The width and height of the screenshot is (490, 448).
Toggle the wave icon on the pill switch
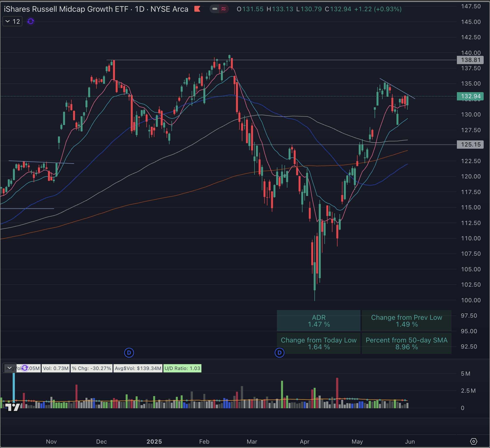(x=224, y=9)
